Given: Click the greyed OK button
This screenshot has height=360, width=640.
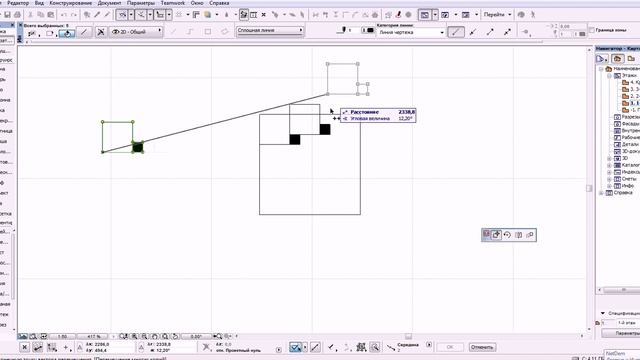Looking at the screenshot, I should (450, 347).
